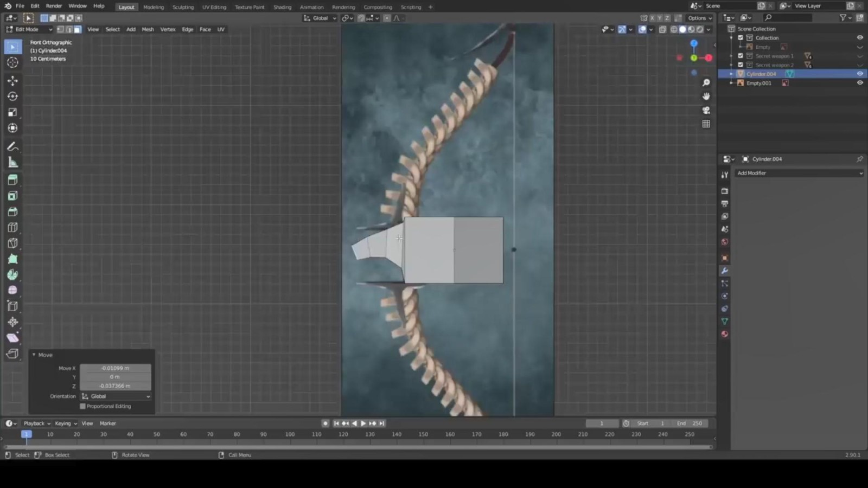Toggle visibility of Empty.001 object

coord(859,83)
